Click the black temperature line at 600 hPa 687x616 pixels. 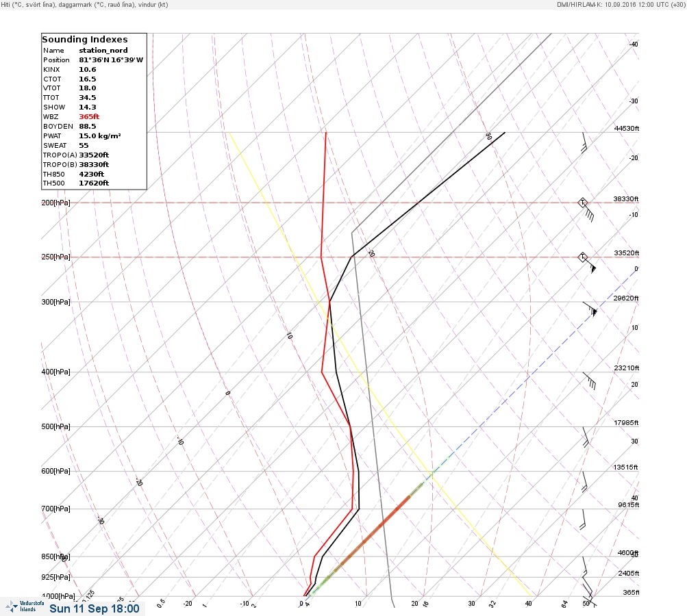tap(358, 472)
